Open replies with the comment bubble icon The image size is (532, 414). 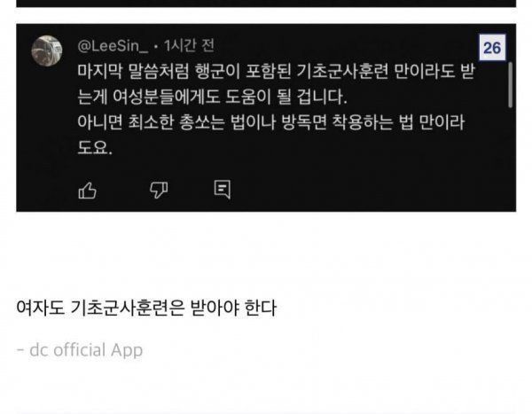[x=223, y=190]
